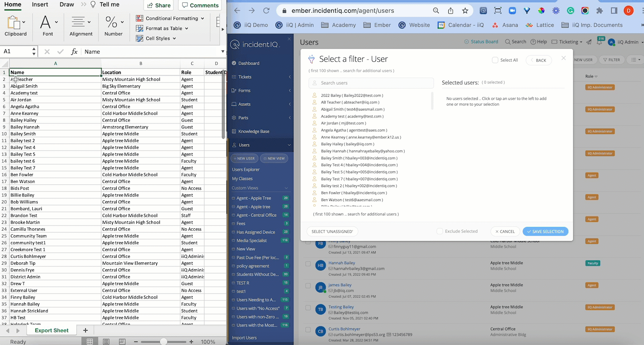The height and width of the screenshot is (345, 644).
Task: Open the Zoom browser extension
Action: coord(512,10)
